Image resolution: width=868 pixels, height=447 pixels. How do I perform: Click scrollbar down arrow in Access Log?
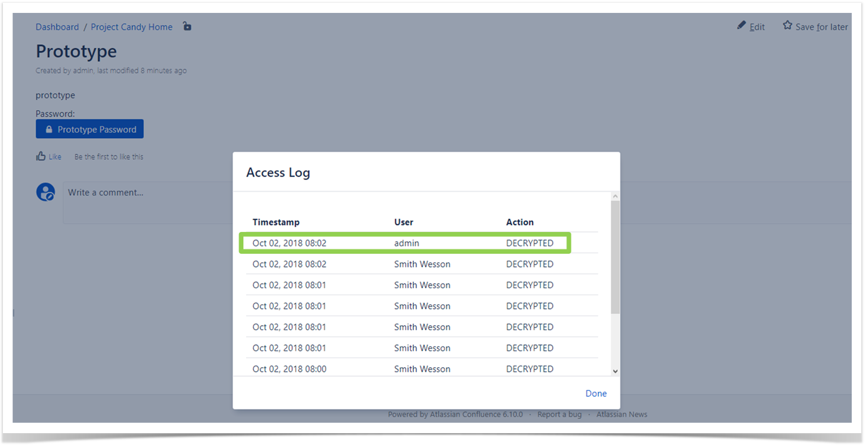pyautogui.click(x=615, y=371)
